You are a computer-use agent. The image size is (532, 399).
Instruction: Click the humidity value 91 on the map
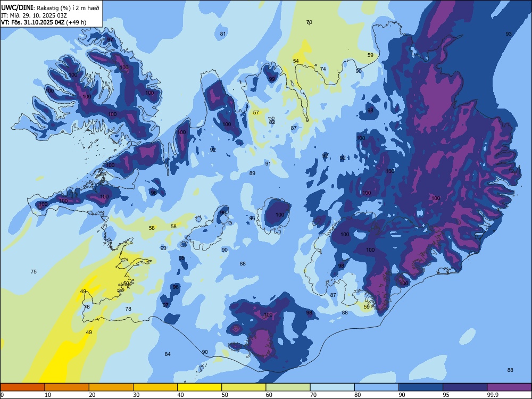coord(268,163)
